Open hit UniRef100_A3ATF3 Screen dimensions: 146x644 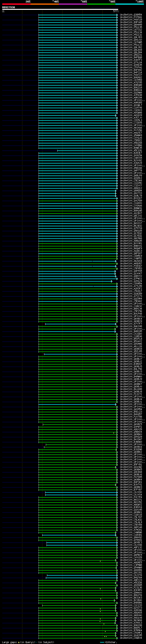click(x=131, y=60)
